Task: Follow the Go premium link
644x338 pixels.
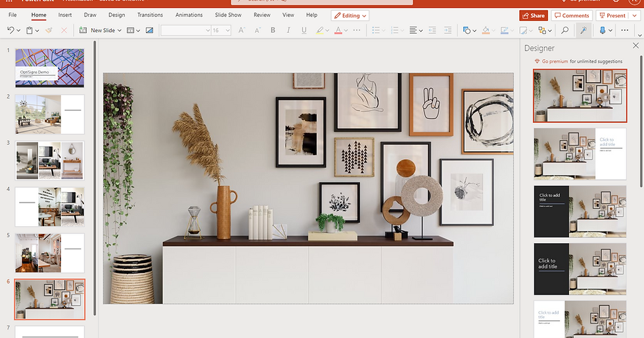Action: [555, 61]
